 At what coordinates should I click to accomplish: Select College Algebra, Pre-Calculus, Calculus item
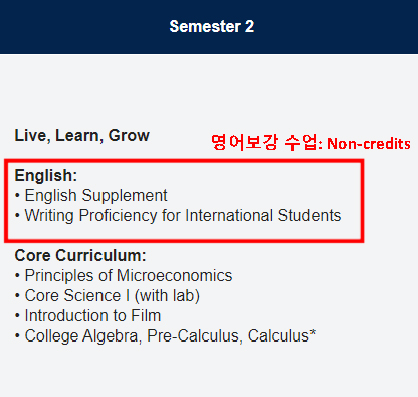(x=170, y=336)
